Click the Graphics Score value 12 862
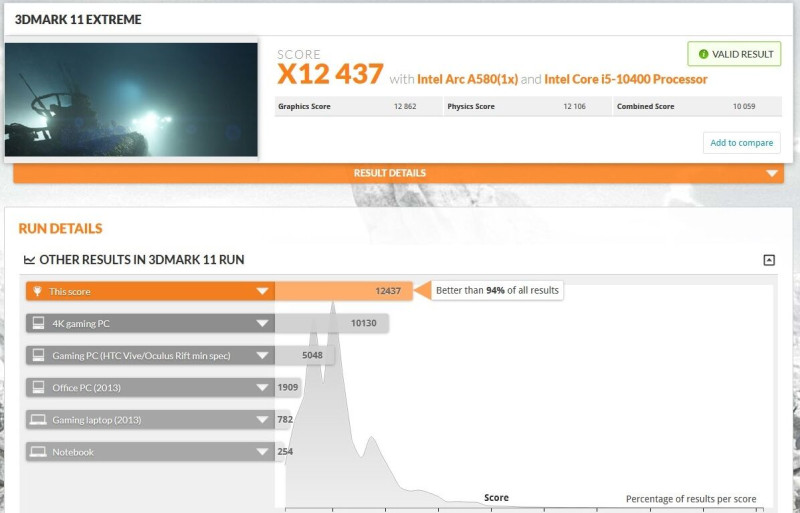 pos(405,106)
